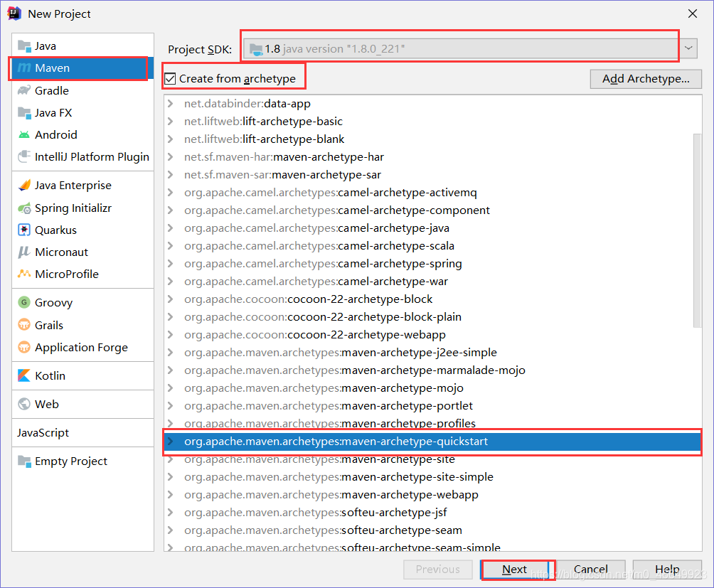Click the Application Forge icon
This screenshot has height=588, width=714.
coord(24,347)
